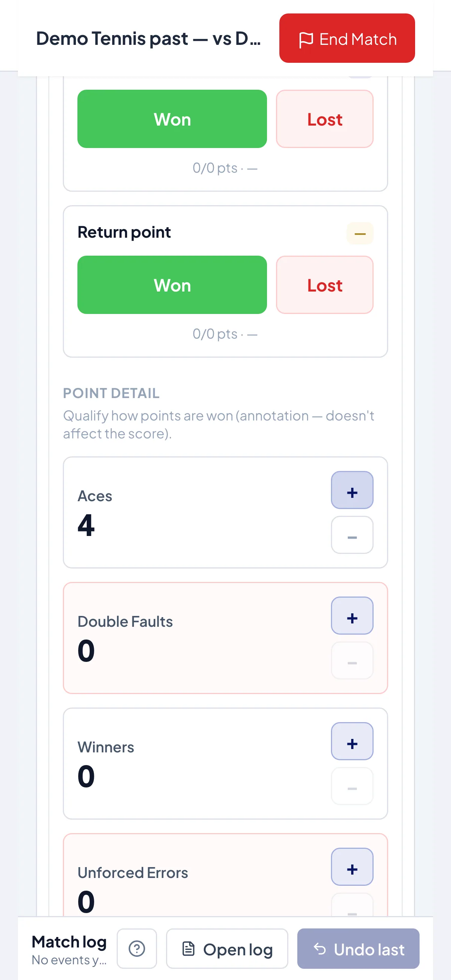This screenshot has height=980, width=451.
Task: Mark the Return point as Won
Action: [172, 285]
